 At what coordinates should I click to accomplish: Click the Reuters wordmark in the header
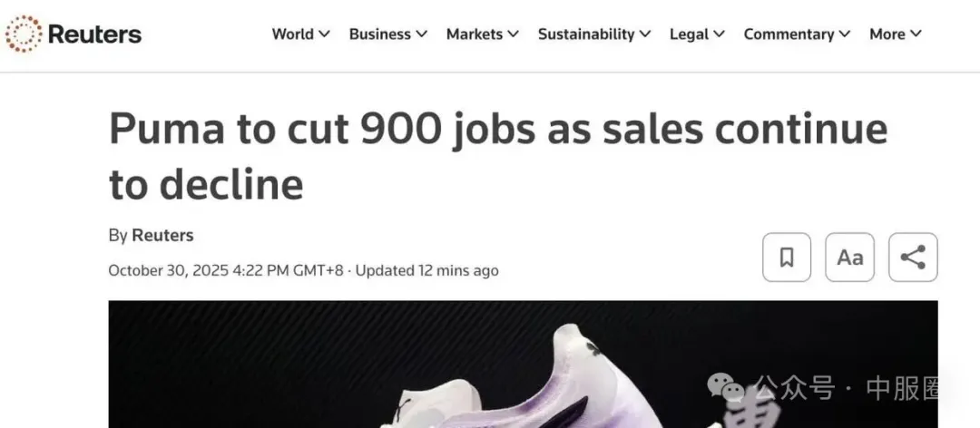(94, 34)
